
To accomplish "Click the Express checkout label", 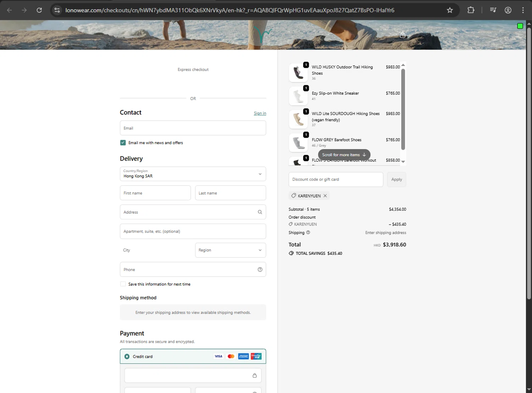I will coord(193,70).
